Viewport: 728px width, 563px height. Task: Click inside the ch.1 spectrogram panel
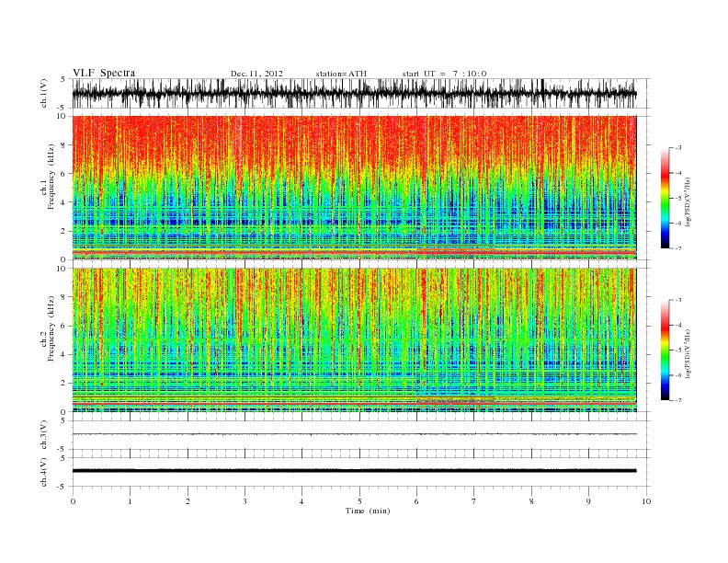pos(354,188)
